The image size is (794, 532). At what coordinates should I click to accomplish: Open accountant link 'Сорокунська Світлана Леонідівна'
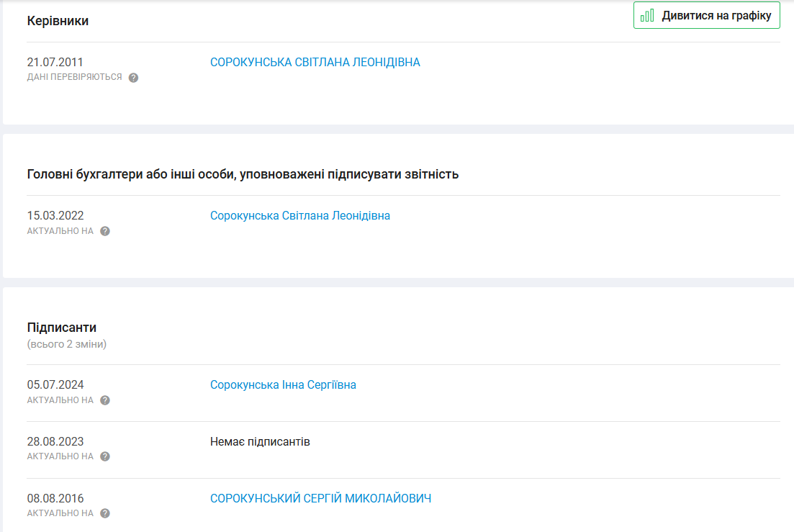tap(299, 215)
